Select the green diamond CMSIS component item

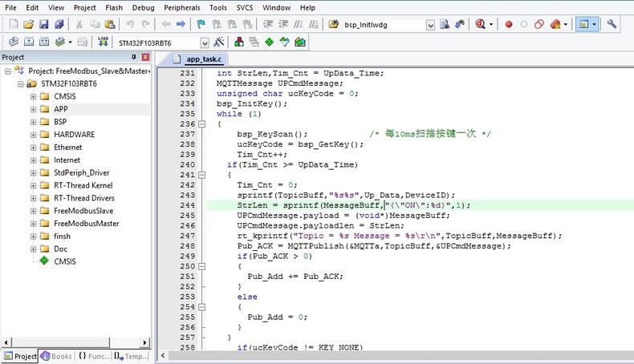pyautogui.click(x=58, y=261)
